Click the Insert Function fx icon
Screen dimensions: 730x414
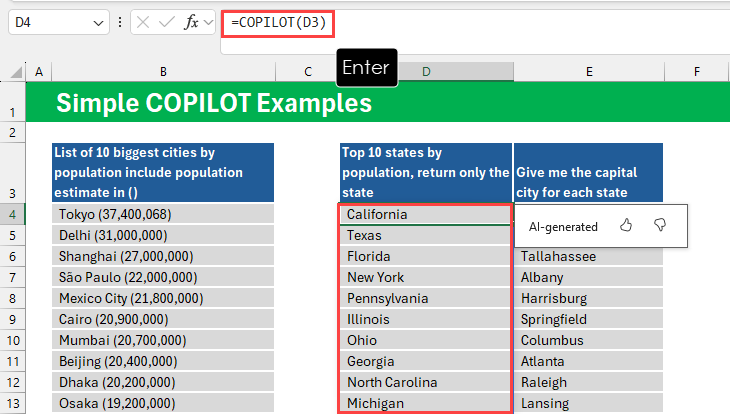(x=191, y=22)
